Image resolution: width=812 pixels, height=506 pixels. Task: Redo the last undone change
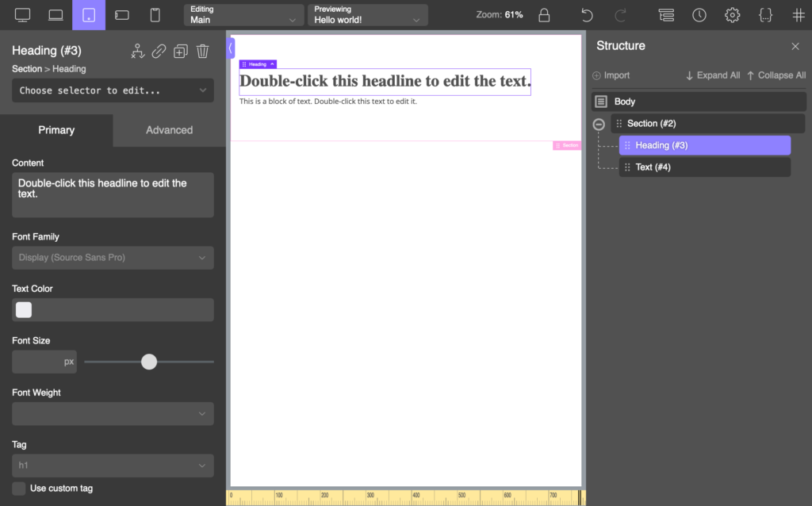point(620,15)
